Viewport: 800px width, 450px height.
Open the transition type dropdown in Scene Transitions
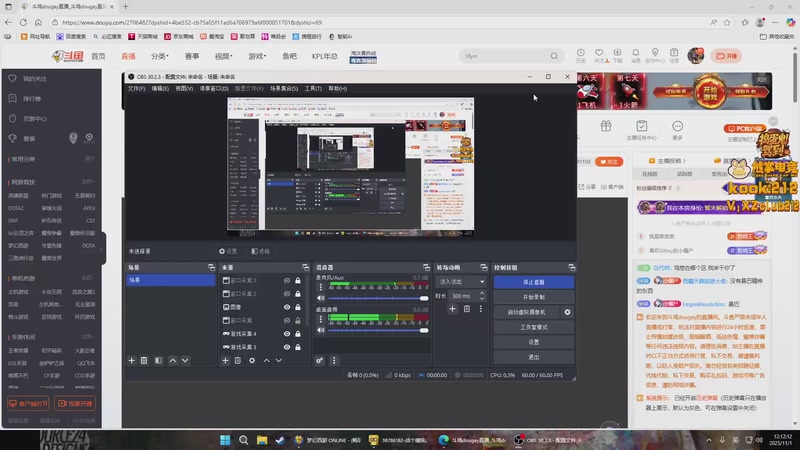click(461, 282)
